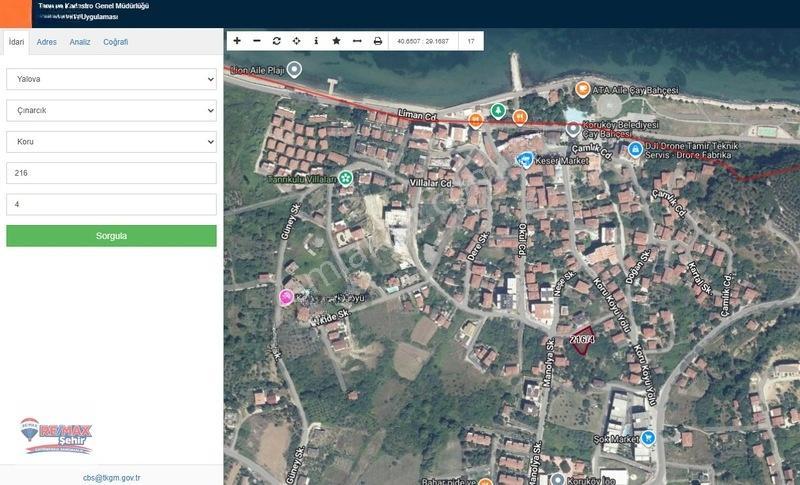
Task: Click the Lion Aile Plajı map pin
Action: (294, 69)
